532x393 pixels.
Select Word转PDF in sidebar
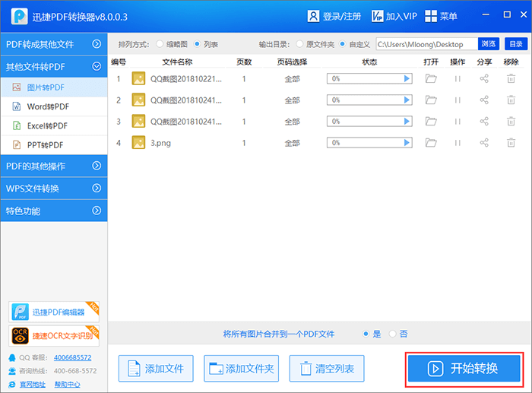click(x=54, y=106)
